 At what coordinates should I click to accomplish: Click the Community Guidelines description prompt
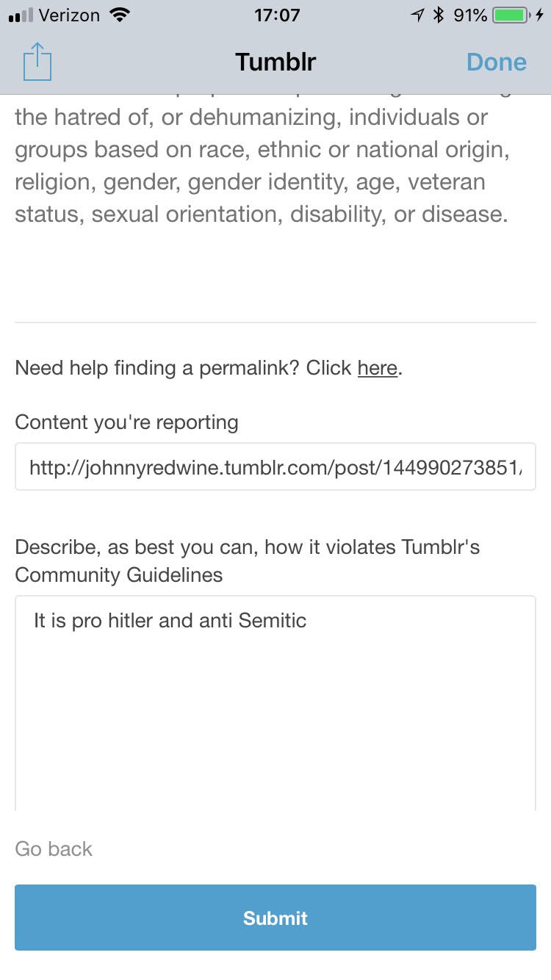tap(247, 561)
